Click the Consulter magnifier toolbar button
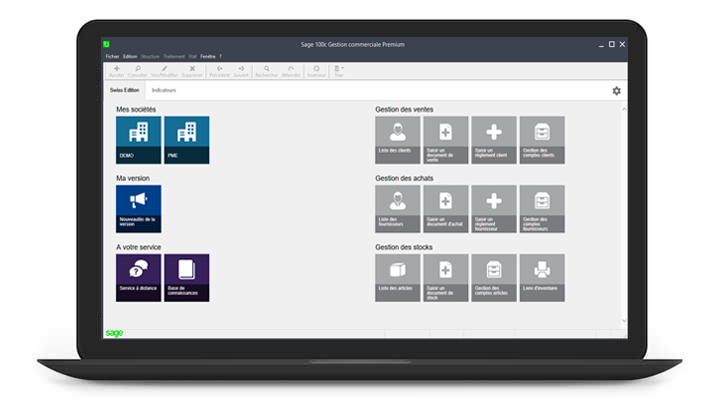 click(x=138, y=71)
